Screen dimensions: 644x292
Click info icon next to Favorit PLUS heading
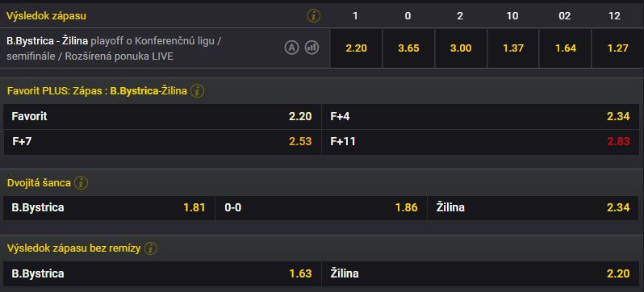click(x=198, y=91)
